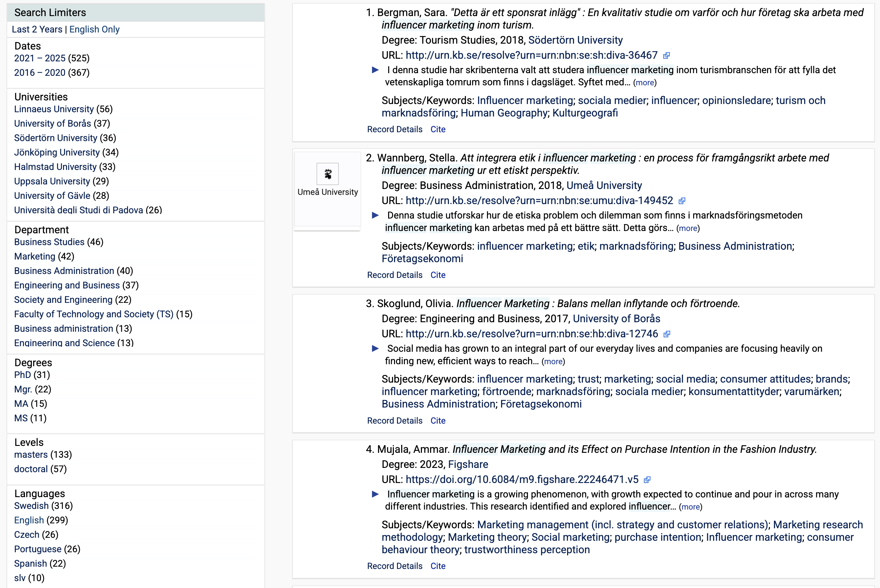Expand abstract arrow for Skoglund, Olivia record
Screen dimensions: 880x588
tap(375, 349)
